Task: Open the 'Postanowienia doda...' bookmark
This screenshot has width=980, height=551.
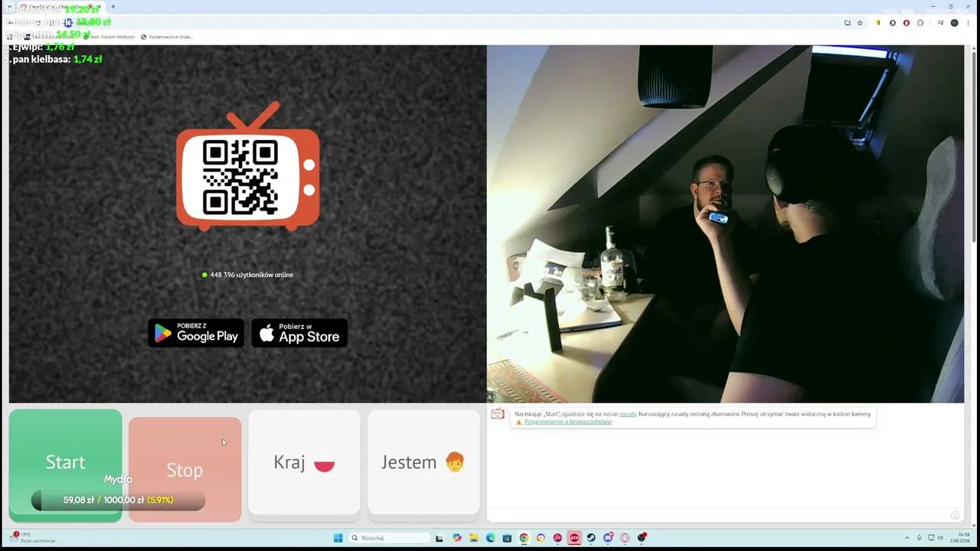Action: click(x=167, y=37)
